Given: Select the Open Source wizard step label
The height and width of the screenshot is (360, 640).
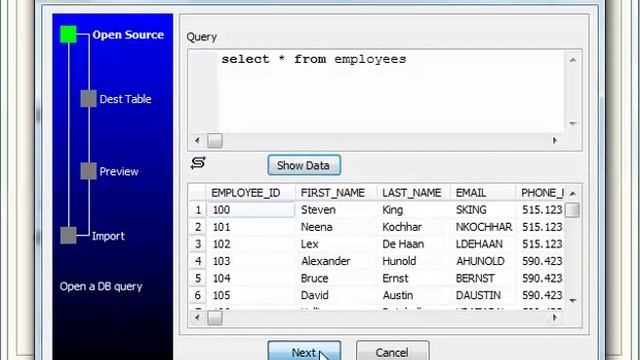Looking at the screenshot, I should coord(128,35).
